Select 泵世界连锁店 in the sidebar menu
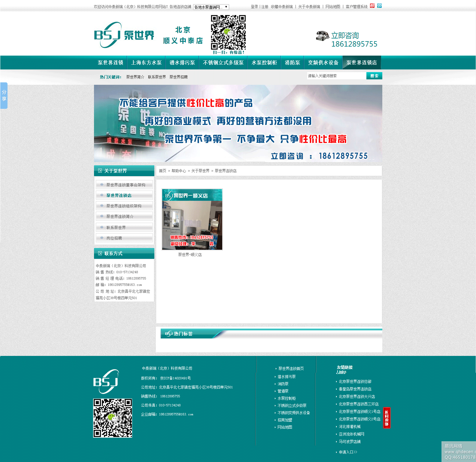The width and height of the screenshot is (476, 462). (124, 195)
